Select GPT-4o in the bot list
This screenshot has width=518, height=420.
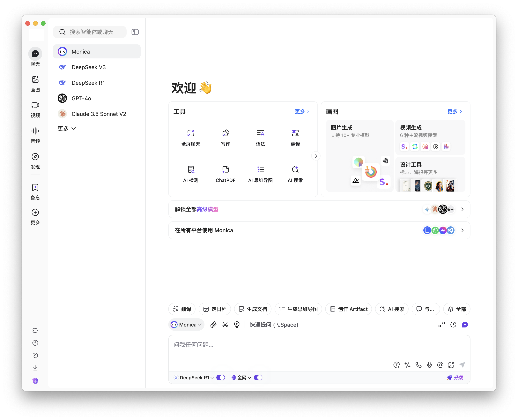tap(97, 98)
